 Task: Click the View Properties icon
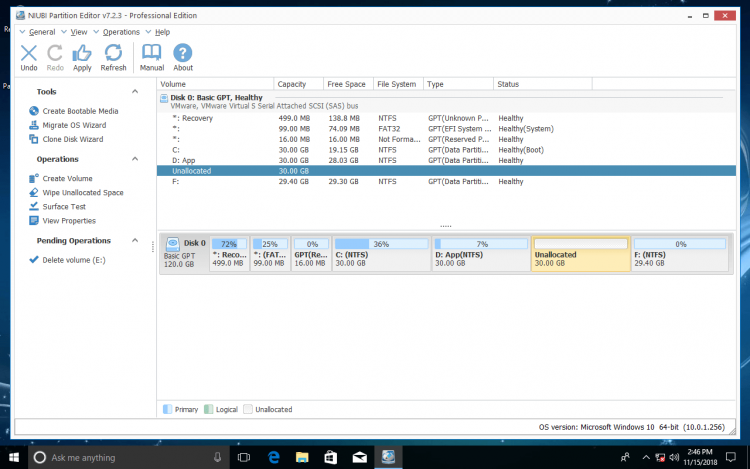(33, 221)
